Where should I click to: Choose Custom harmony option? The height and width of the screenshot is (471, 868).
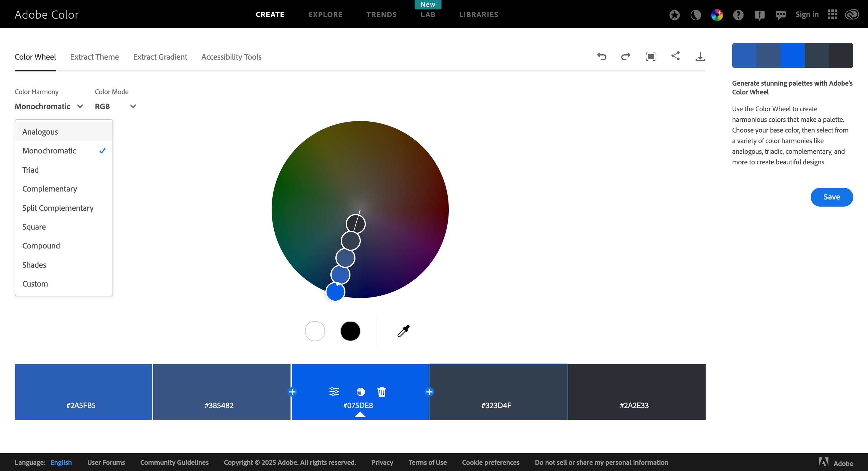point(64,284)
